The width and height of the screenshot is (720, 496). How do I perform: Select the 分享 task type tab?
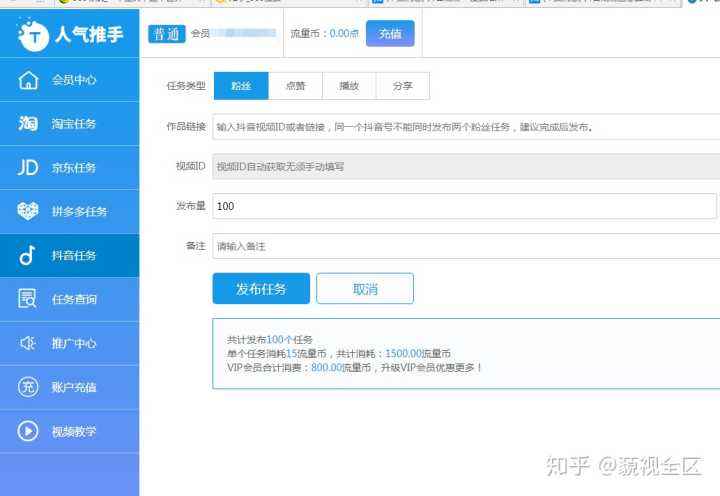(x=403, y=86)
